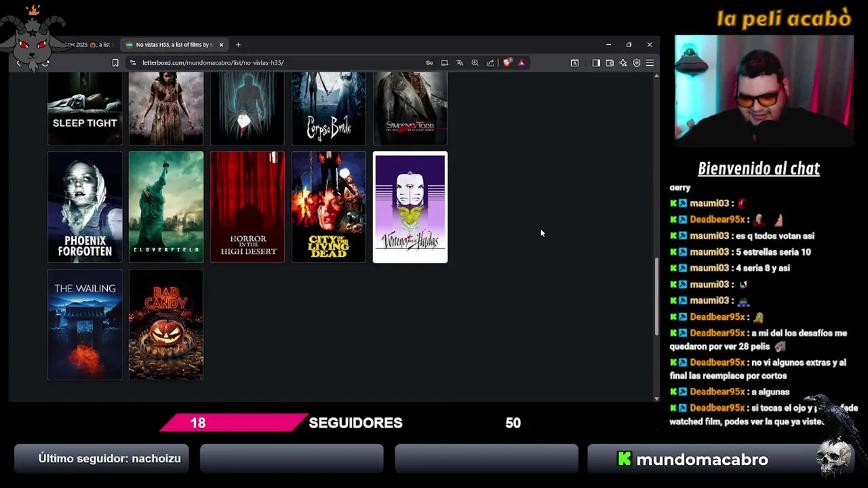Close the 'No vistas H35' tab
Image resolution: width=868 pixels, height=488 pixels.
click(x=221, y=45)
